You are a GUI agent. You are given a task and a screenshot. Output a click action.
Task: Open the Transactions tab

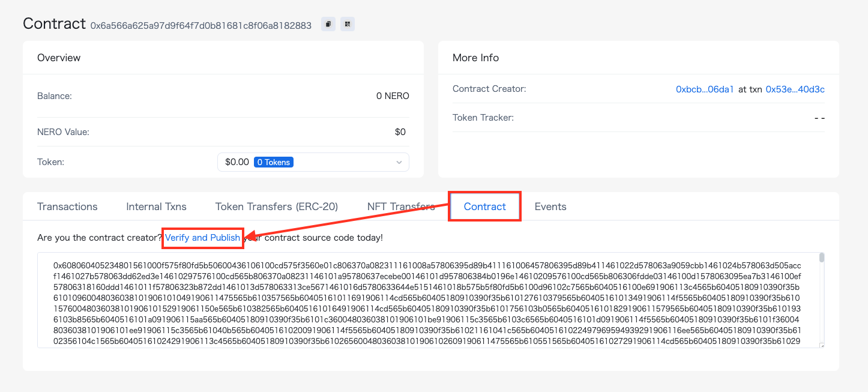67,207
